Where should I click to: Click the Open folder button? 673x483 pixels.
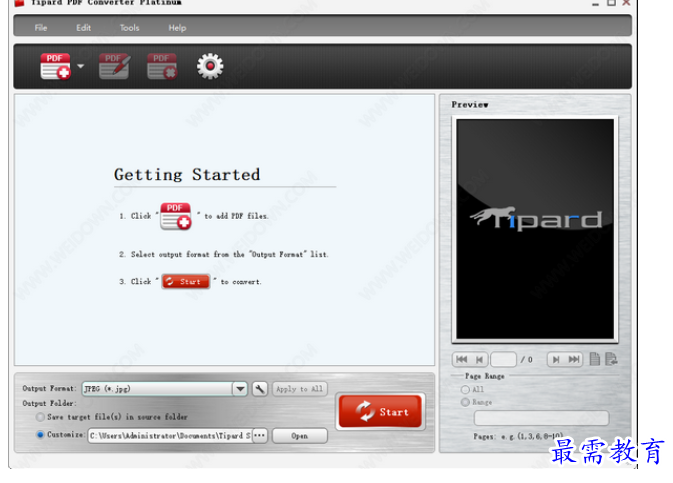[300, 436]
